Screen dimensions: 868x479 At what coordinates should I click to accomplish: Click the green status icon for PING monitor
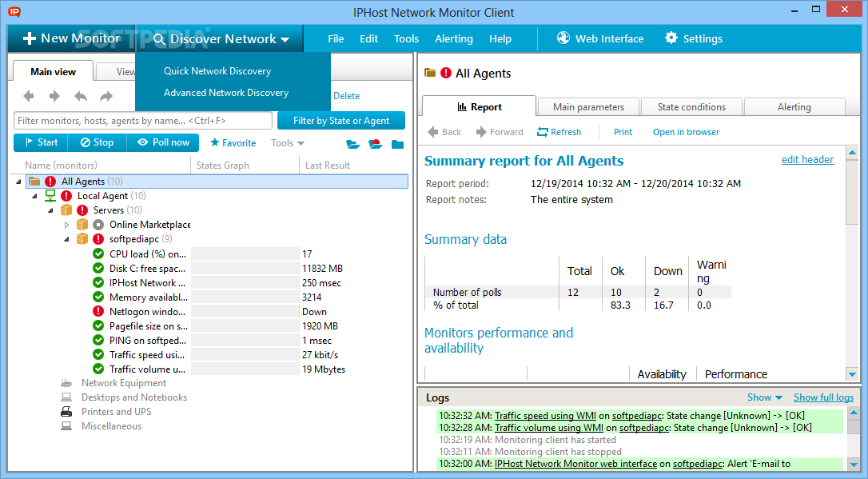[98, 340]
